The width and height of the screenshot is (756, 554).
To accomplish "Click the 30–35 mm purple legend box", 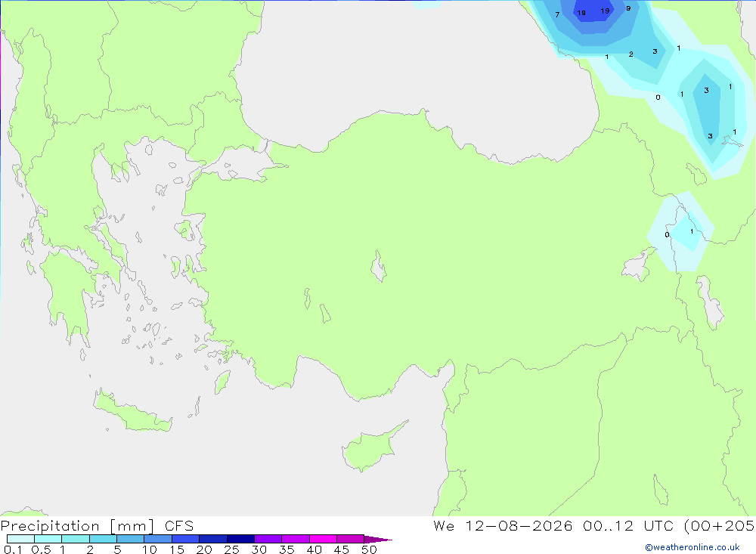I will (x=268, y=539).
